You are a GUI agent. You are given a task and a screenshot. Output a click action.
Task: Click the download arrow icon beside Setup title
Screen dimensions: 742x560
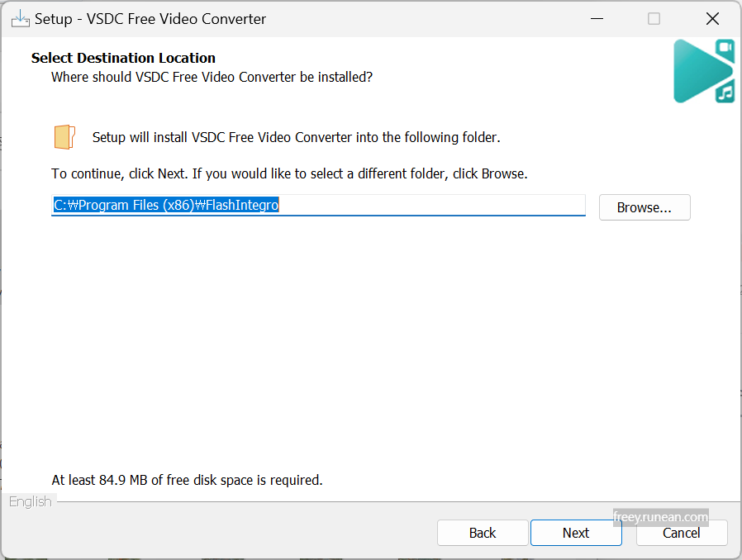(21, 17)
